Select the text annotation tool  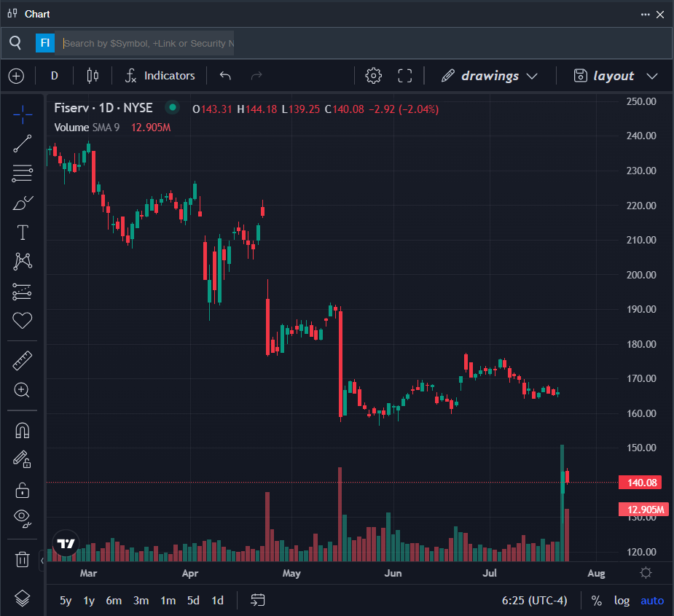[x=23, y=233]
